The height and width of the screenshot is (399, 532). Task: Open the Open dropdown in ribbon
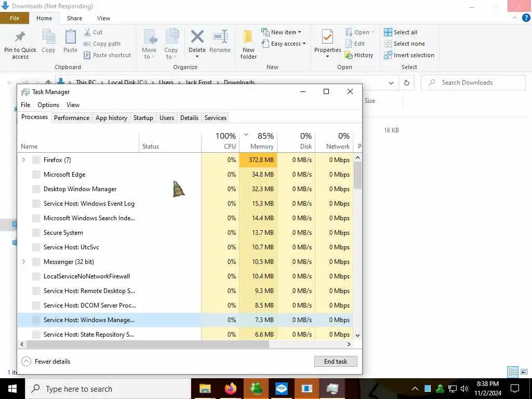pyautogui.click(x=360, y=32)
